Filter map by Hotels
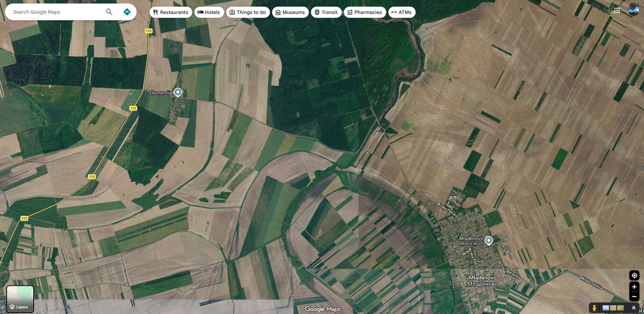The height and width of the screenshot is (314, 644). click(209, 12)
